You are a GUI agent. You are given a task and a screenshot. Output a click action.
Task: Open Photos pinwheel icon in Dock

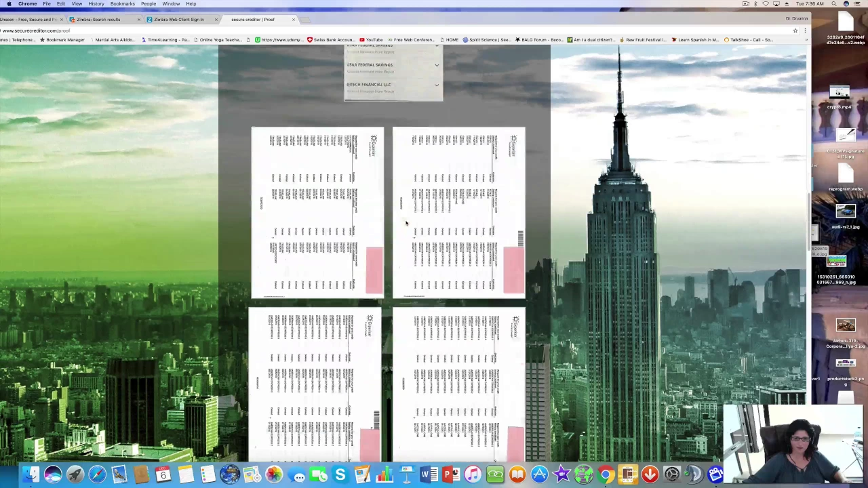pos(274,474)
